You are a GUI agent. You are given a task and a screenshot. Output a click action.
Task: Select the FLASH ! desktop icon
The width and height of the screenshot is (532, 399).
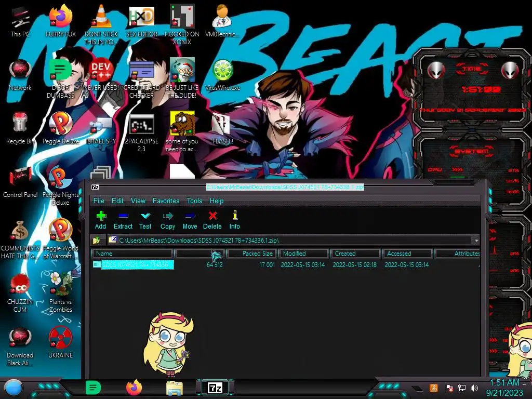(222, 129)
